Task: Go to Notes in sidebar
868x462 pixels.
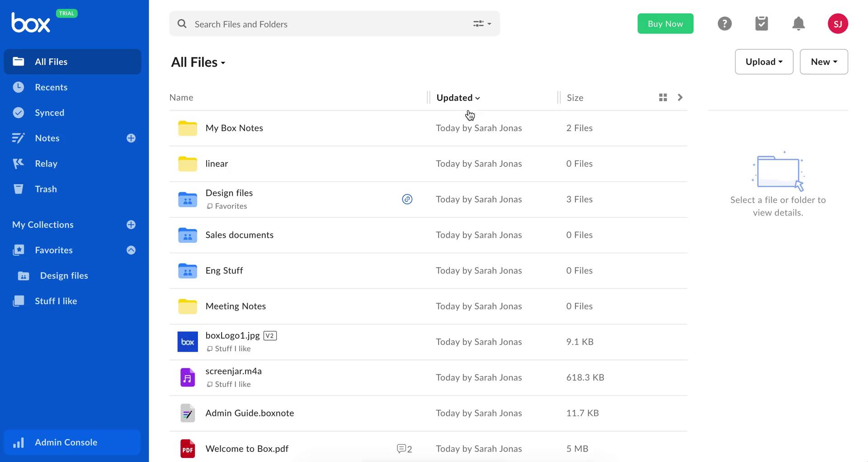Action: (x=47, y=138)
